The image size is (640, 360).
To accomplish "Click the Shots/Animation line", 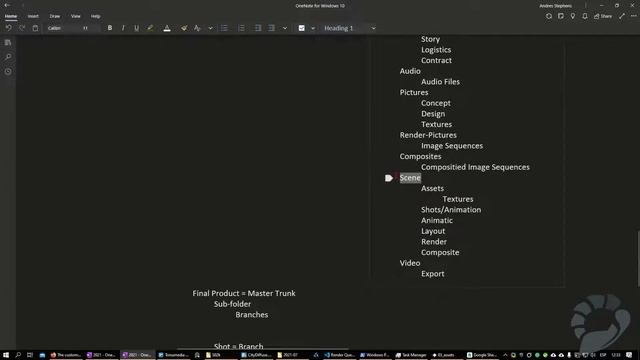I will coord(451,210).
